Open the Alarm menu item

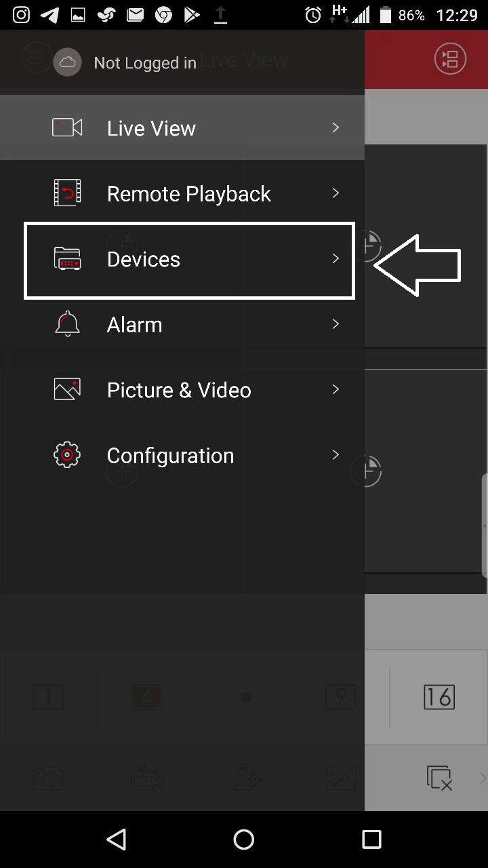point(182,324)
